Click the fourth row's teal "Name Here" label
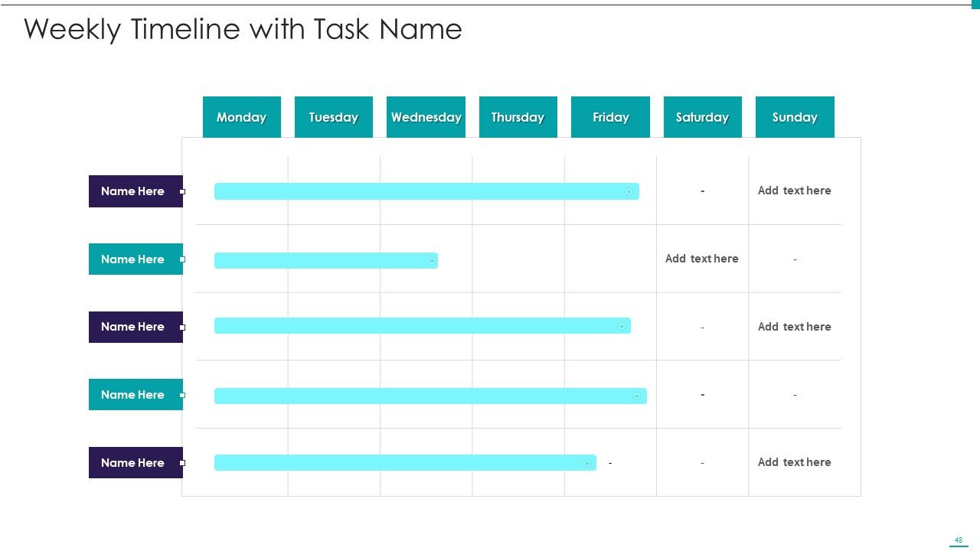 pos(136,395)
